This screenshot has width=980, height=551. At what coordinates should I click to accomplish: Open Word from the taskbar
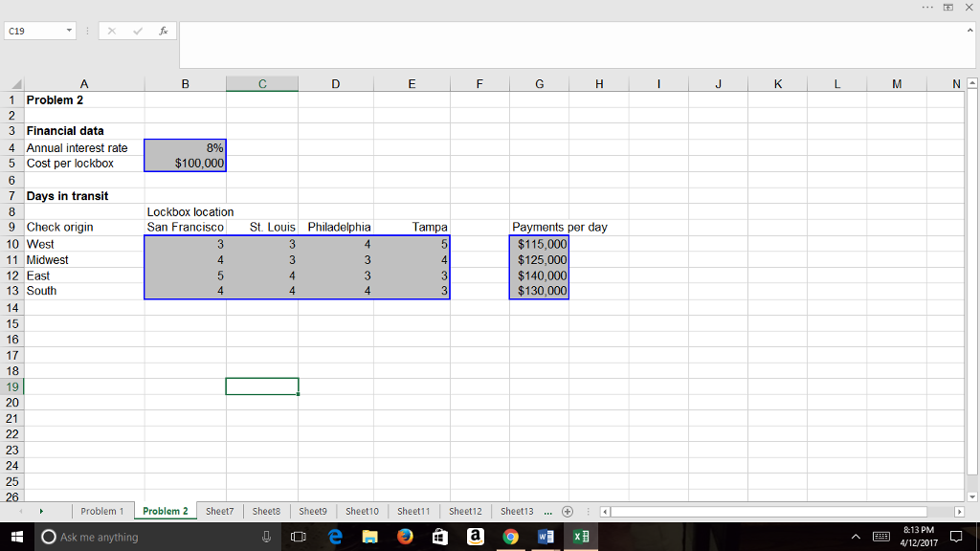coord(546,537)
